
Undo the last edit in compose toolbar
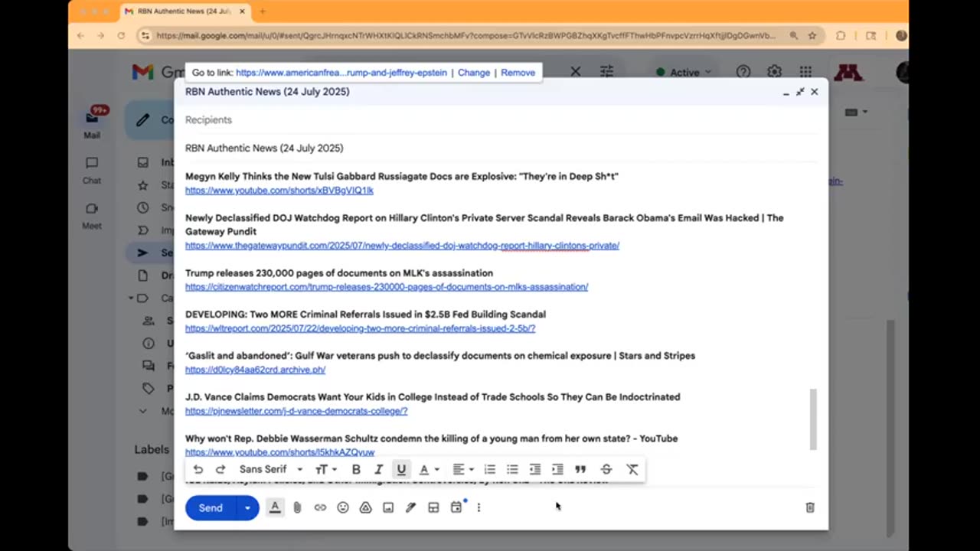pos(198,469)
